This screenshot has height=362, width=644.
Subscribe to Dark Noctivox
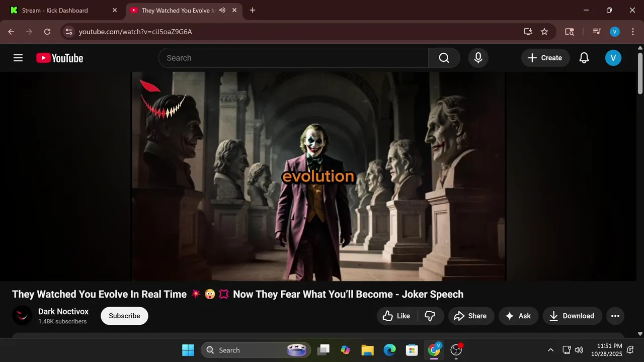pos(124,316)
